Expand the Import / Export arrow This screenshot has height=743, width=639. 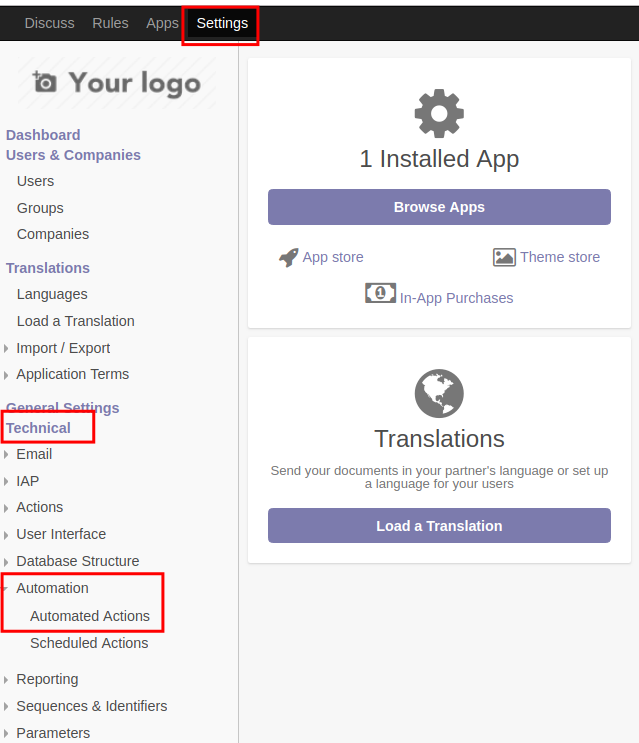[x=6, y=349]
